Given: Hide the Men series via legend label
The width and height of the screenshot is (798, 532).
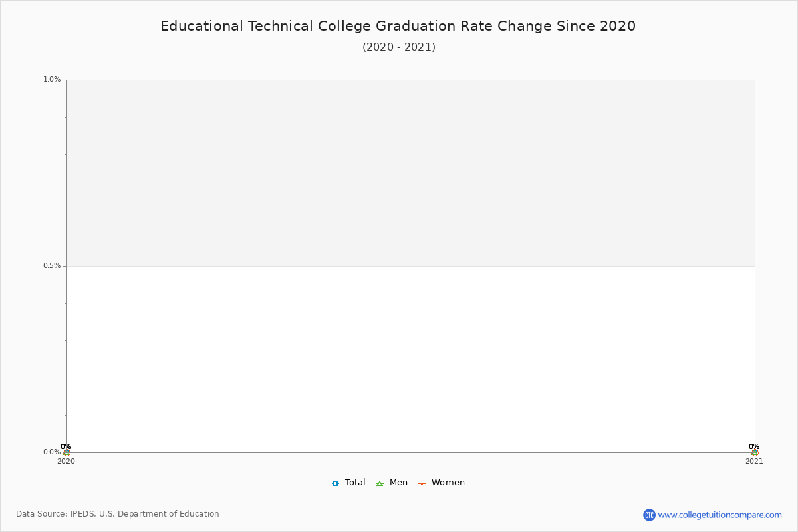Looking at the screenshot, I should 398,483.
